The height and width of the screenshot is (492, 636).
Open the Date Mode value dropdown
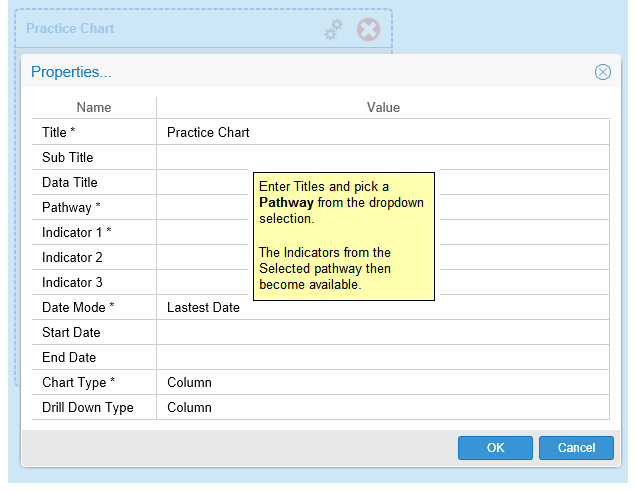point(382,307)
